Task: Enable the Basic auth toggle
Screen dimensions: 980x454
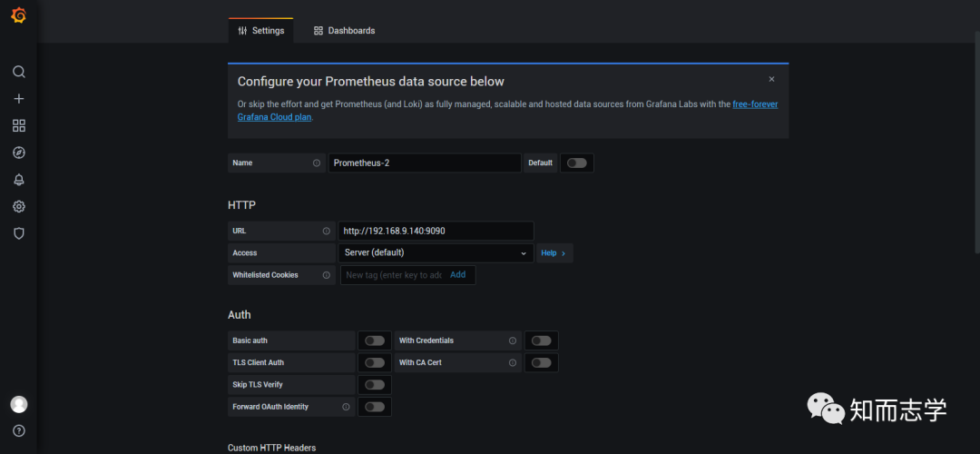Action: [374, 340]
